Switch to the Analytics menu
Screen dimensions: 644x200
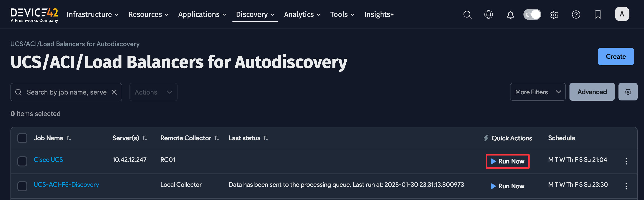[x=302, y=14]
